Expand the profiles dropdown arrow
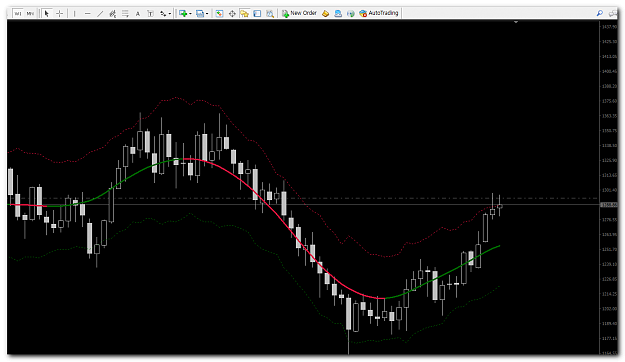The height and width of the screenshot is (362, 625). (x=207, y=14)
